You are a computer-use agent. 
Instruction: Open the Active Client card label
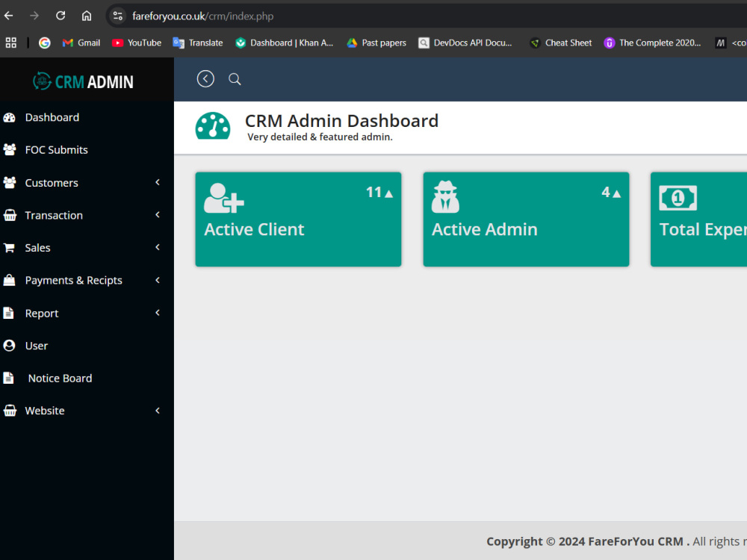pyautogui.click(x=254, y=229)
